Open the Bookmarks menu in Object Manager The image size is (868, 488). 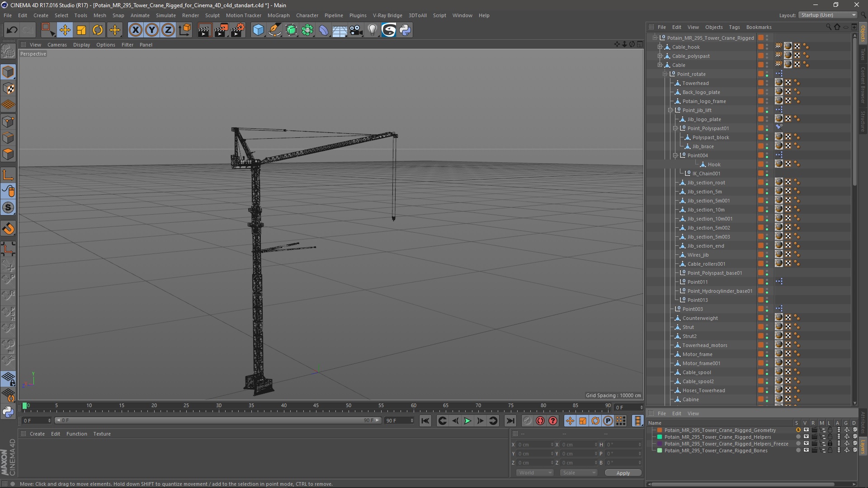pyautogui.click(x=759, y=27)
